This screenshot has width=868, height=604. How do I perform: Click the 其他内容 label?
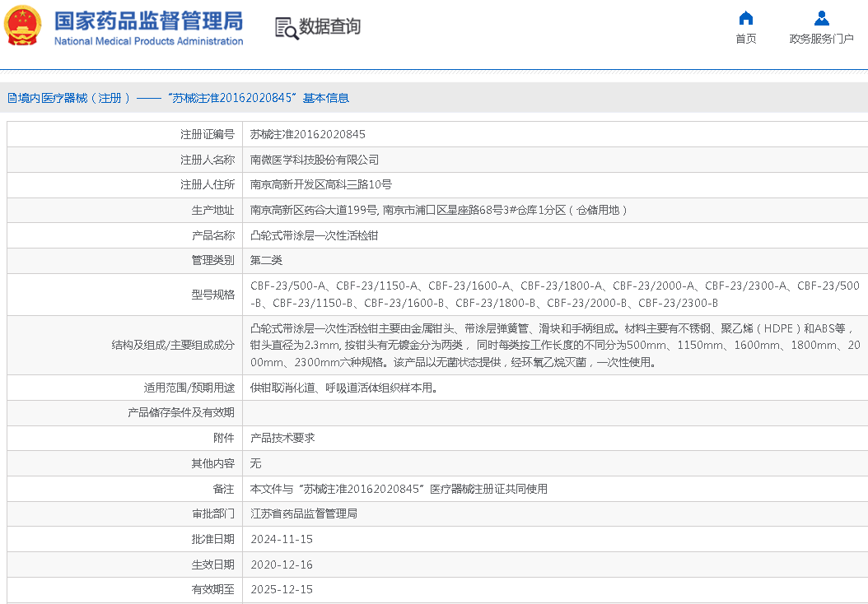(x=213, y=463)
